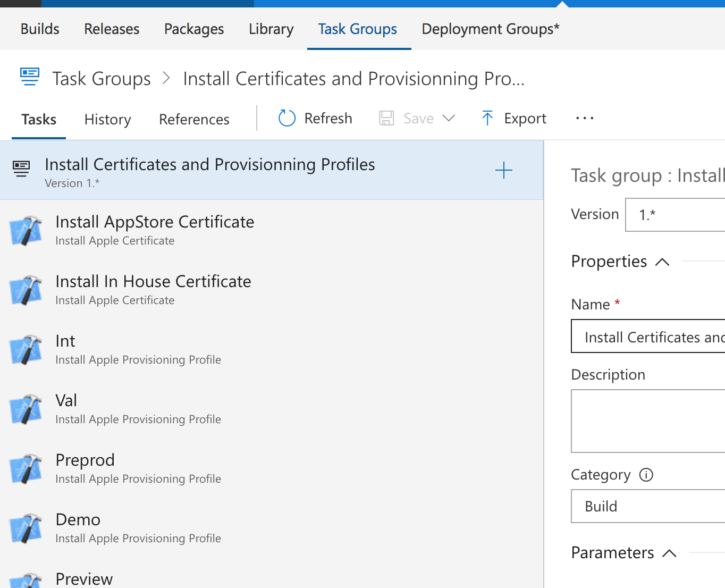Open the Save dropdown chevron
Screen dimensions: 725x588
click(x=450, y=118)
